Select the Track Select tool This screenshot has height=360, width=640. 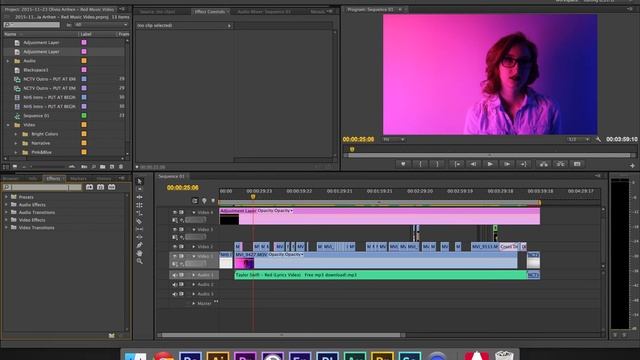[x=140, y=189]
